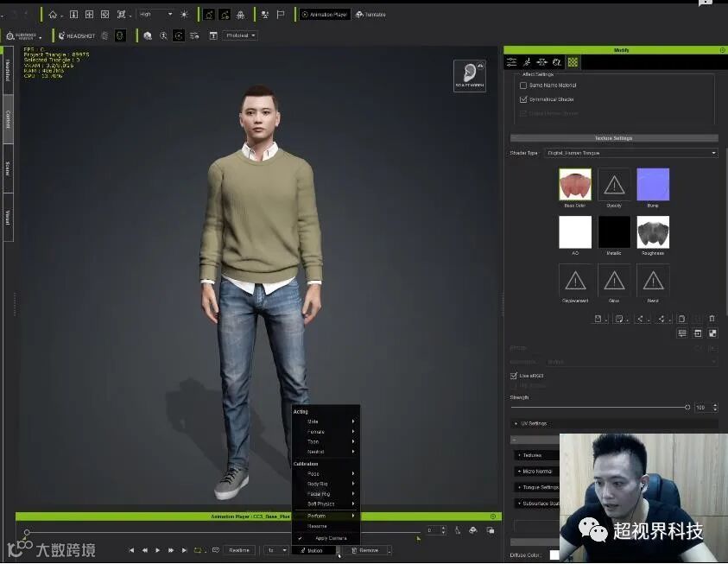Open the Material tab checkerboard icon
The height and width of the screenshot is (564, 728).
(x=573, y=62)
